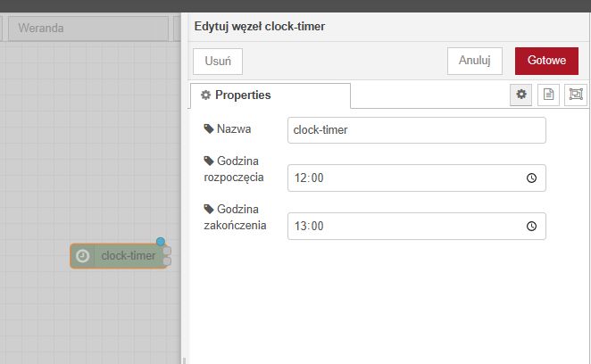Click lower output port of clock-timer node
Image resolution: width=591 pixels, height=364 pixels.
click(167, 261)
